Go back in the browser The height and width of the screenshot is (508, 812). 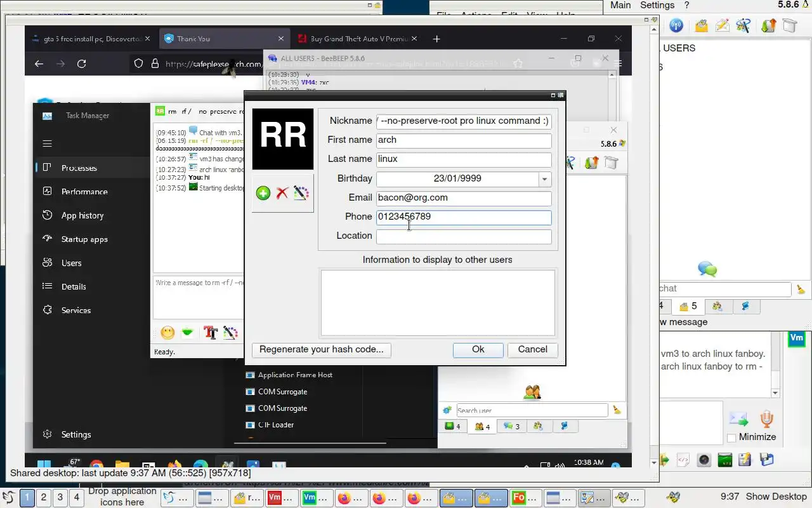[x=39, y=63]
